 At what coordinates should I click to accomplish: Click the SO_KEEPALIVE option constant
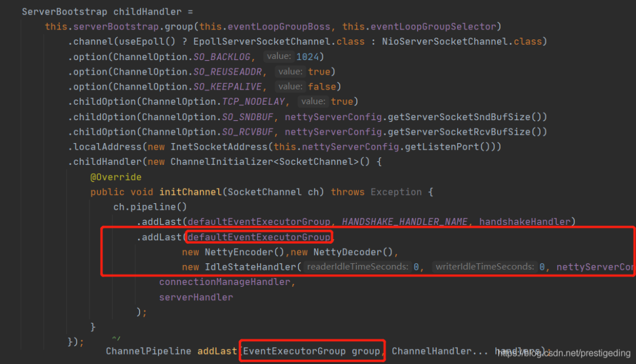tap(227, 87)
